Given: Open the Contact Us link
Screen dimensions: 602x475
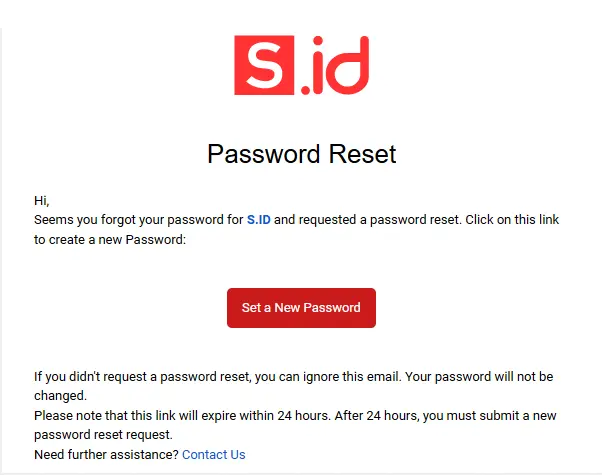Looking at the screenshot, I should 213,454.
